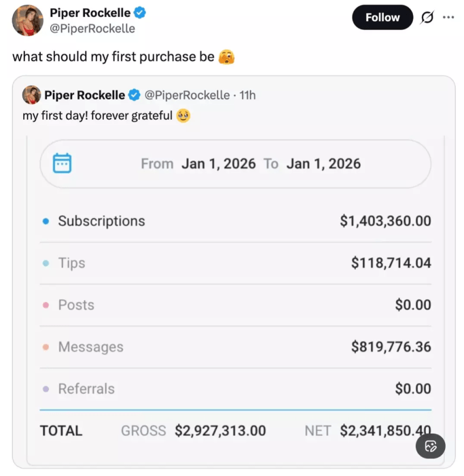This screenshot has width=464, height=476.
Task: Select the end date after 'To'
Action: pos(323,164)
